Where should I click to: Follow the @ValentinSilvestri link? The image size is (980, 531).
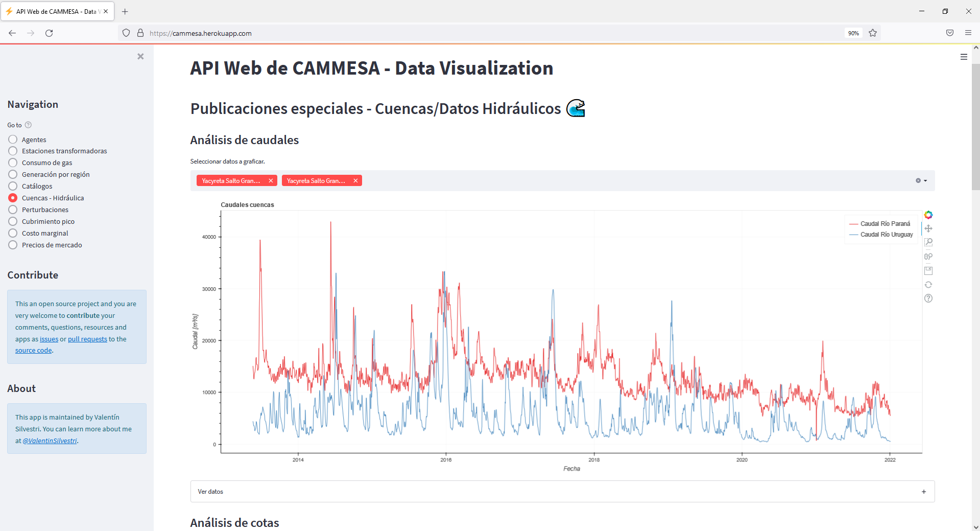coord(50,441)
